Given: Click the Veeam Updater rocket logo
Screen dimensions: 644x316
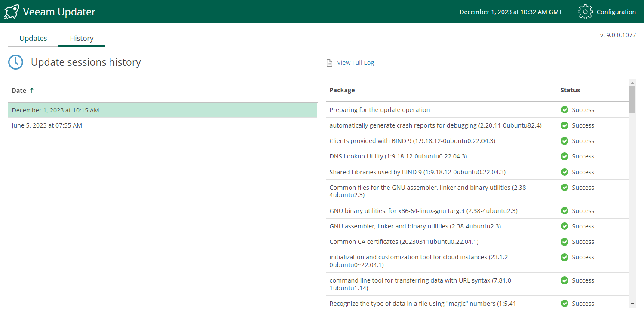Looking at the screenshot, I should click(x=12, y=12).
